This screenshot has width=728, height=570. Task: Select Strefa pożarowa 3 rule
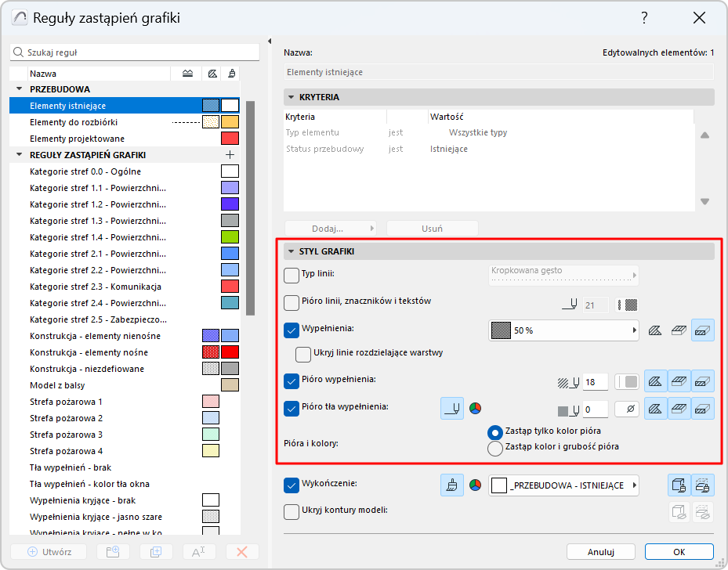tap(125, 435)
